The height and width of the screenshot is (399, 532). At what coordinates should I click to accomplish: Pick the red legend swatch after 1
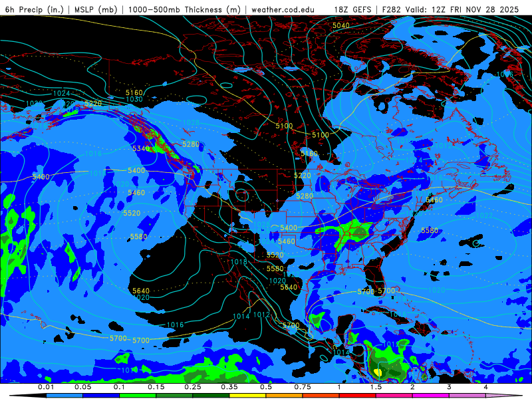pyautogui.click(x=358, y=396)
